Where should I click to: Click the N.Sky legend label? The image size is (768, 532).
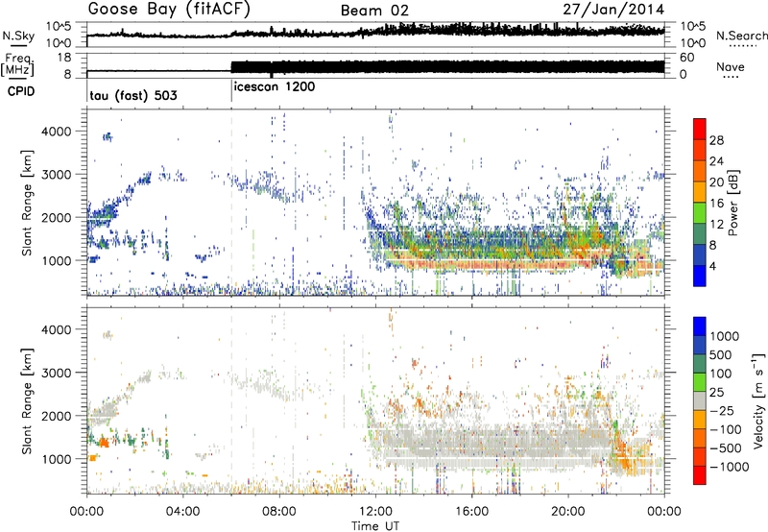pyautogui.click(x=18, y=36)
